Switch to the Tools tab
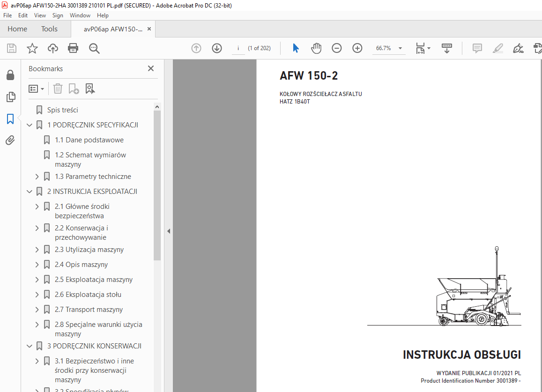542x392 pixels. (x=49, y=29)
